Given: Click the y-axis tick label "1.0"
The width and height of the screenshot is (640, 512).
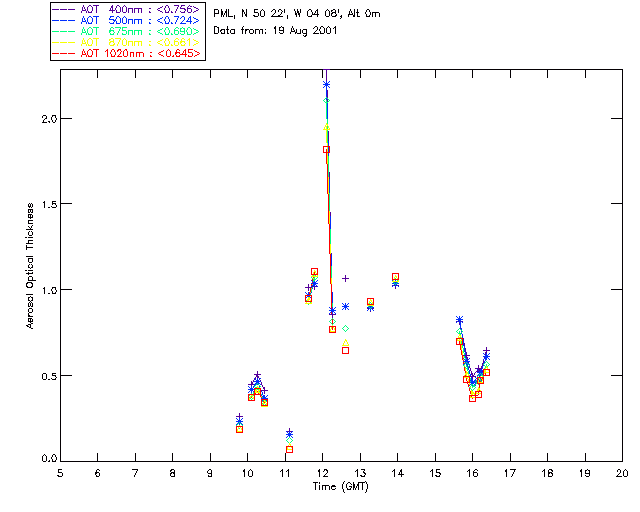Looking at the screenshot, I should pos(49,289).
